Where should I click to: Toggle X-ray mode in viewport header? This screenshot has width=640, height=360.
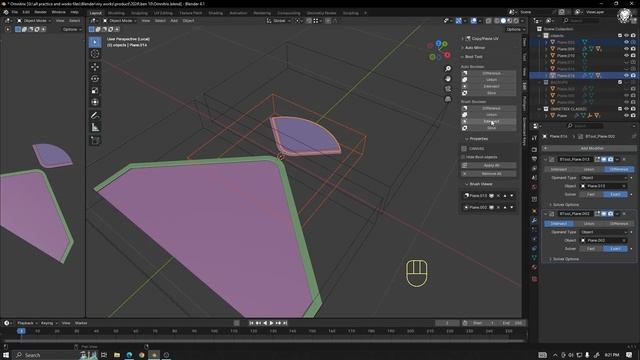point(488,21)
